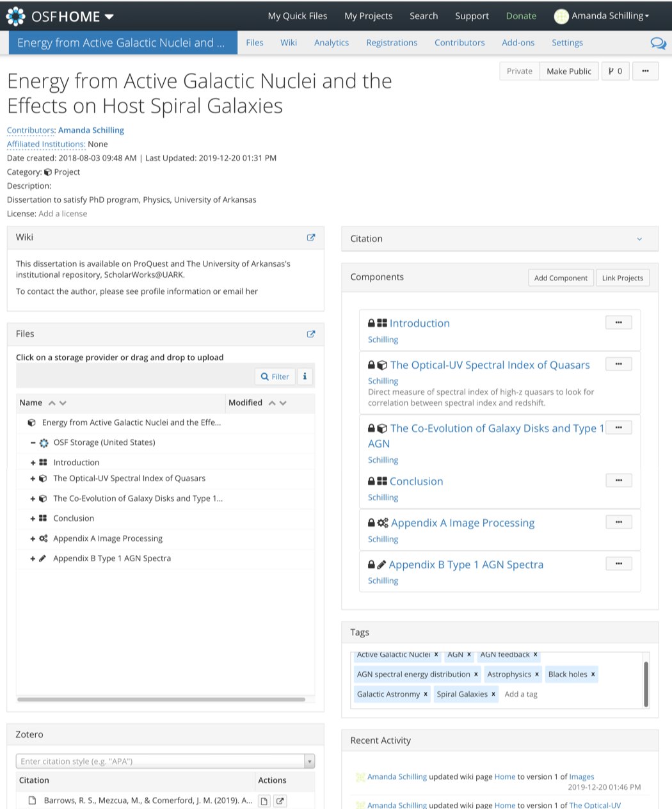Click the Tags panel vertical scrollbar
The width and height of the screenshot is (672, 809).
[646, 684]
